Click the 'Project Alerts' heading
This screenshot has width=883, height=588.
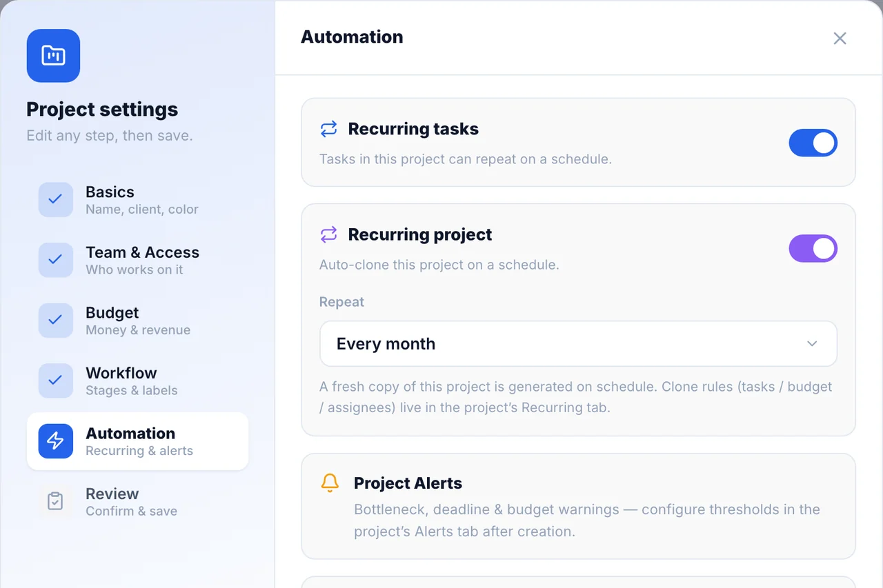408,483
